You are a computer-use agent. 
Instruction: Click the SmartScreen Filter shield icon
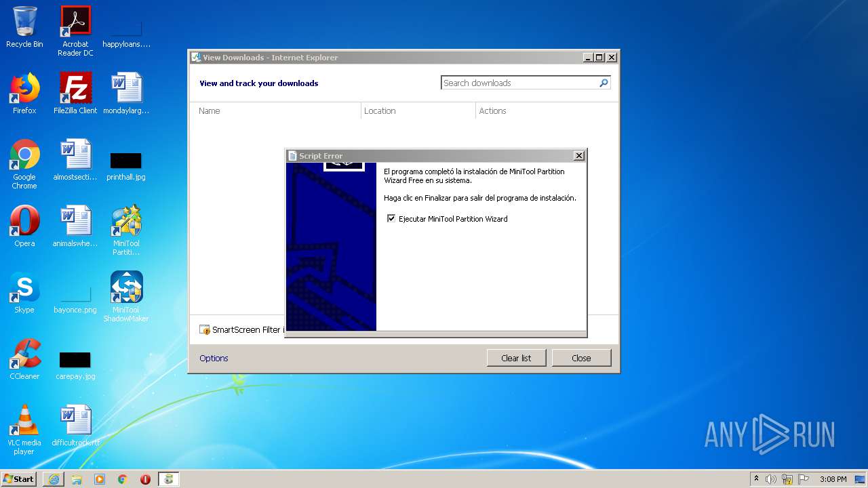[205, 330]
